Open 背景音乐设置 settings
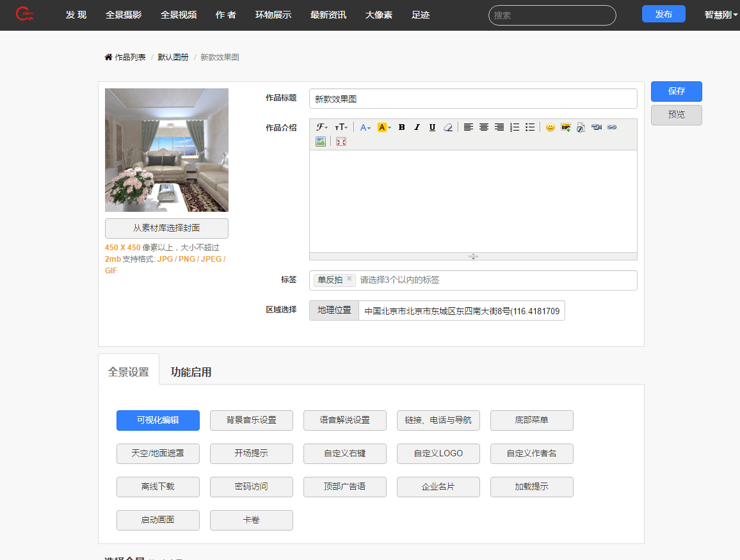This screenshot has width=740, height=560. point(252,420)
